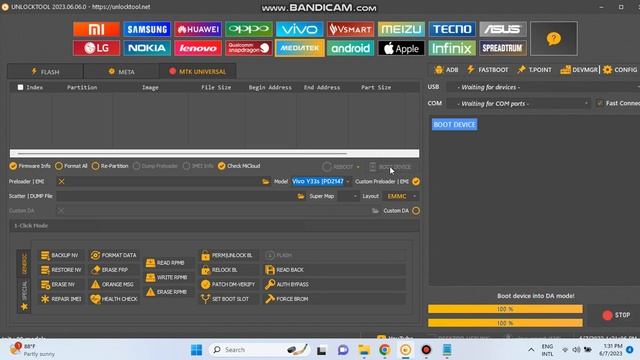Select the Huawei brand logo
This screenshot has width=640, height=360.
point(198,29)
